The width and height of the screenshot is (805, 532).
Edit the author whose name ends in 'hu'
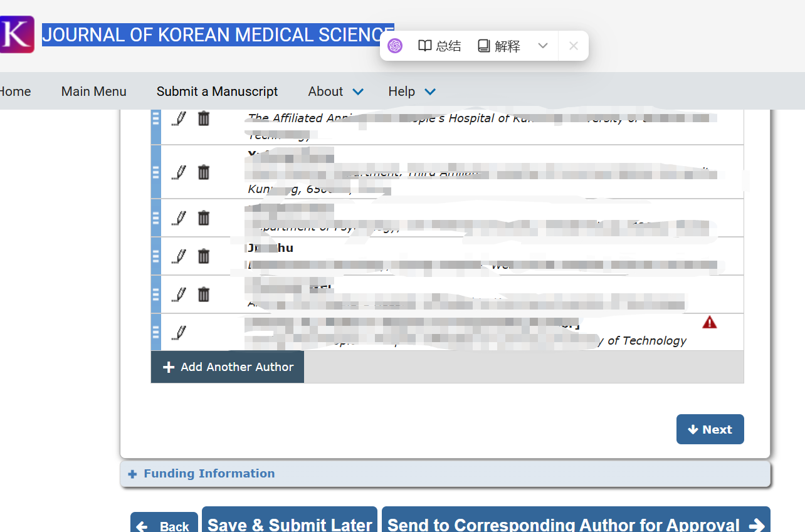179,256
